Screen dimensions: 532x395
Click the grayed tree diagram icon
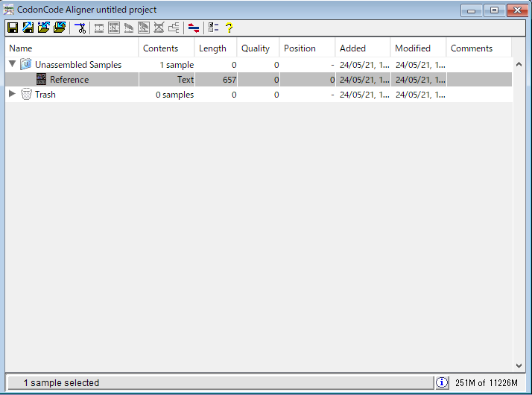click(174, 28)
